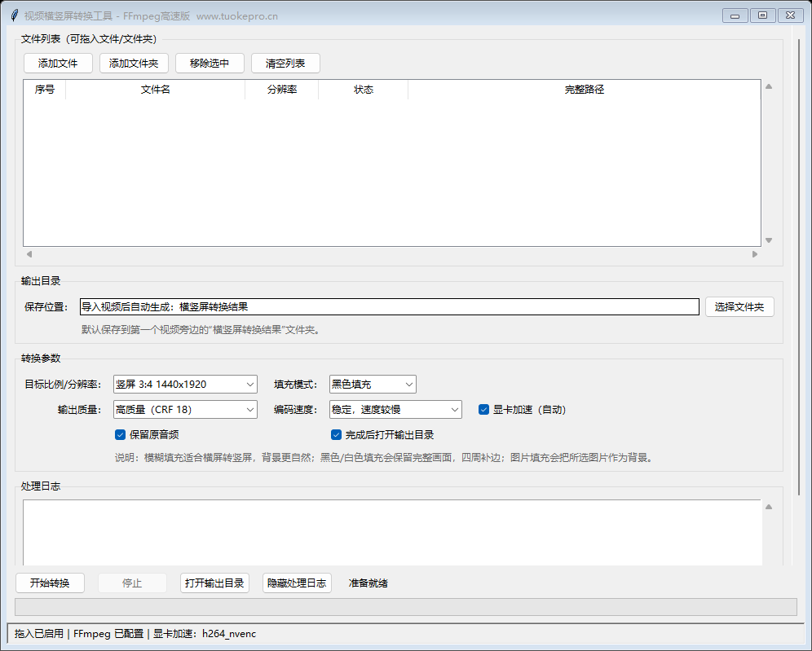Screen dimensions: 812x651
Task: Click inside the 处理日志 text area
Action: (x=392, y=533)
